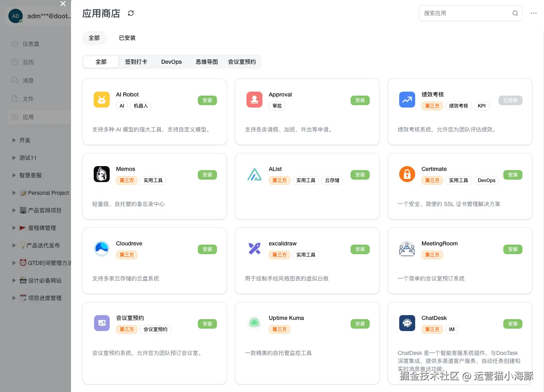Install the ChatDesk app
Screen dimensions: 544x392
[x=513, y=324]
